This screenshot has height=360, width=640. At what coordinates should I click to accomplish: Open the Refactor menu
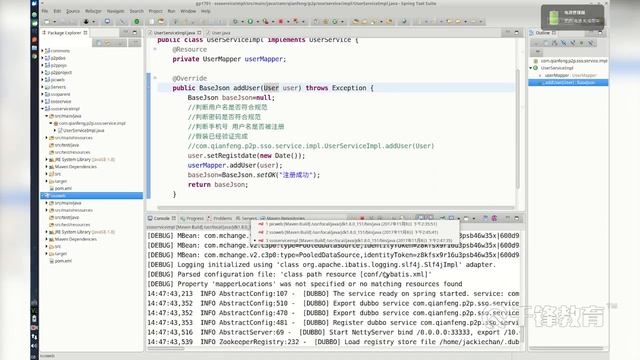click(x=93, y=11)
